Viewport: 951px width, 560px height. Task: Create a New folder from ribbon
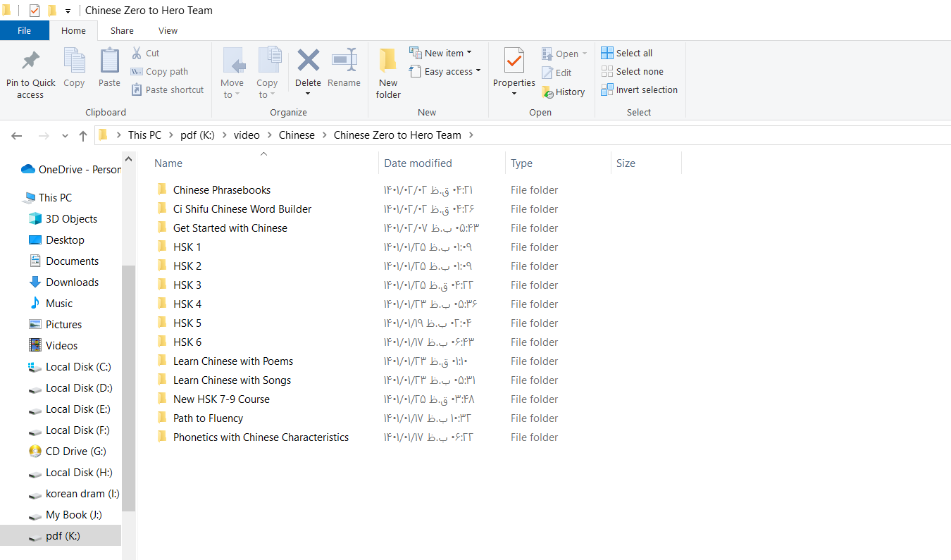[388, 73]
